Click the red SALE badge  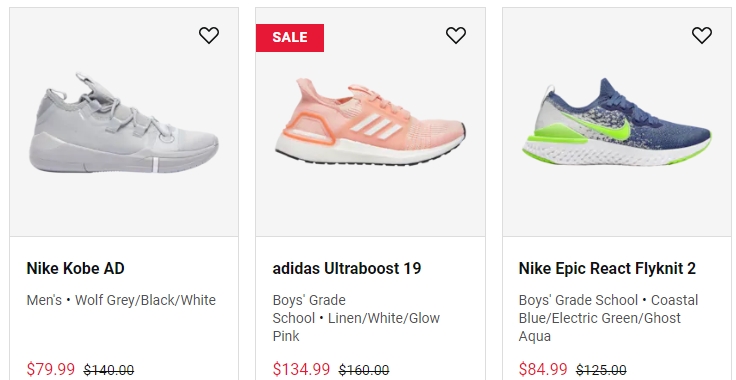[x=290, y=38]
